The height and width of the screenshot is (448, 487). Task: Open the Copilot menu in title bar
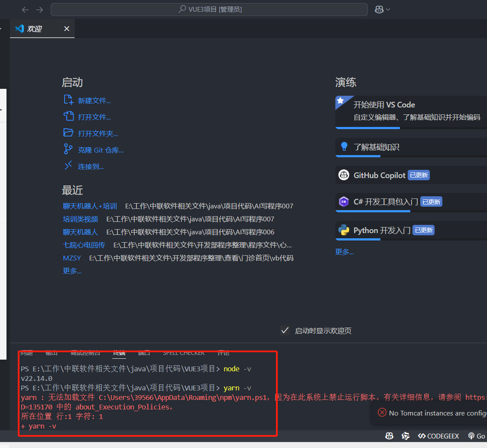pyautogui.click(x=382, y=10)
